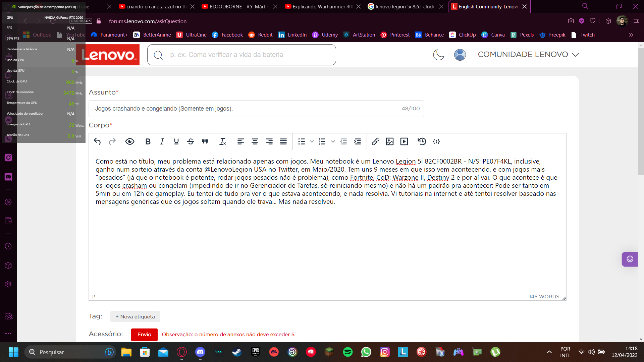The width and height of the screenshot is (644, 362).
Task: Upload attachment with Envio button
Action: [144, 335]
